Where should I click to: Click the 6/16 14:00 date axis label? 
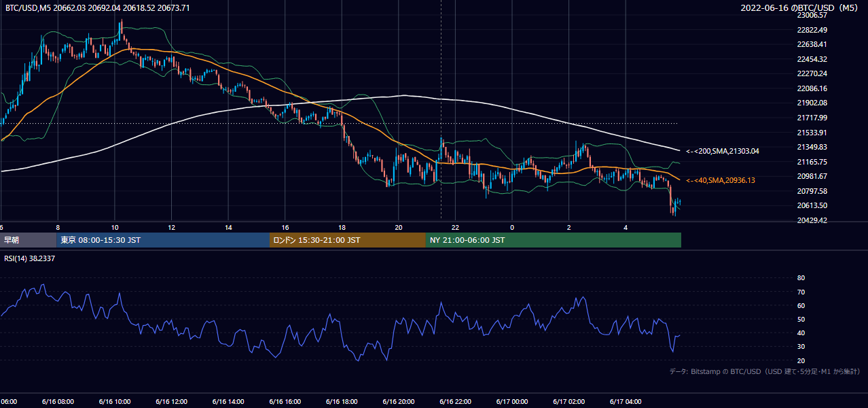pyautogui.click(x=228, y=402)
